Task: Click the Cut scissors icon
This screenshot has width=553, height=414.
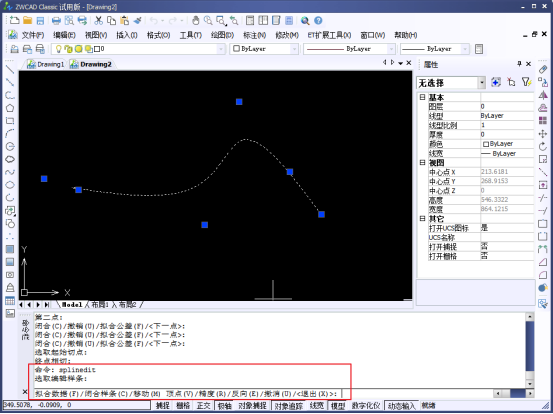Action: click(x=98, y=20)
